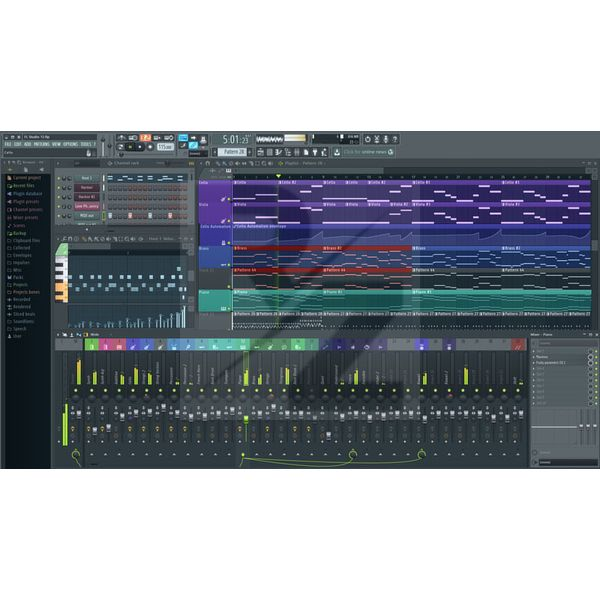Click the undo history circular arrow icon

coord(368,139)
